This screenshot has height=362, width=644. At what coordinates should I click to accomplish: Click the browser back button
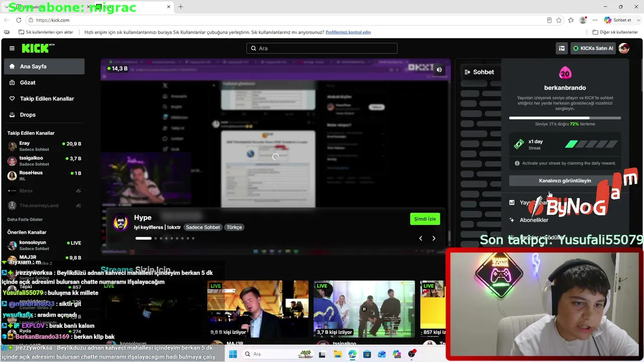point(7,20)
